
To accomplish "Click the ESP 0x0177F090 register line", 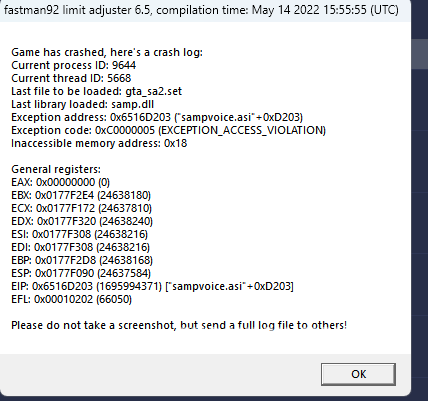I will [x=81, y=273].
